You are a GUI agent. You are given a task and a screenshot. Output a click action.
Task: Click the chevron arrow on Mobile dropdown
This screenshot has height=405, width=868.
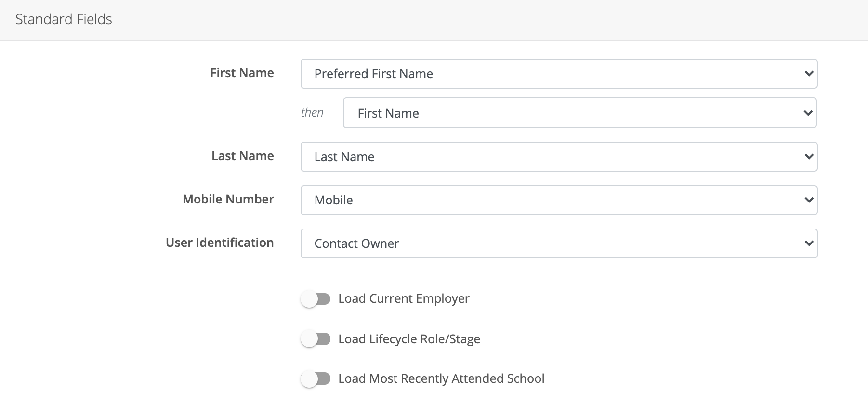point(809,200)
